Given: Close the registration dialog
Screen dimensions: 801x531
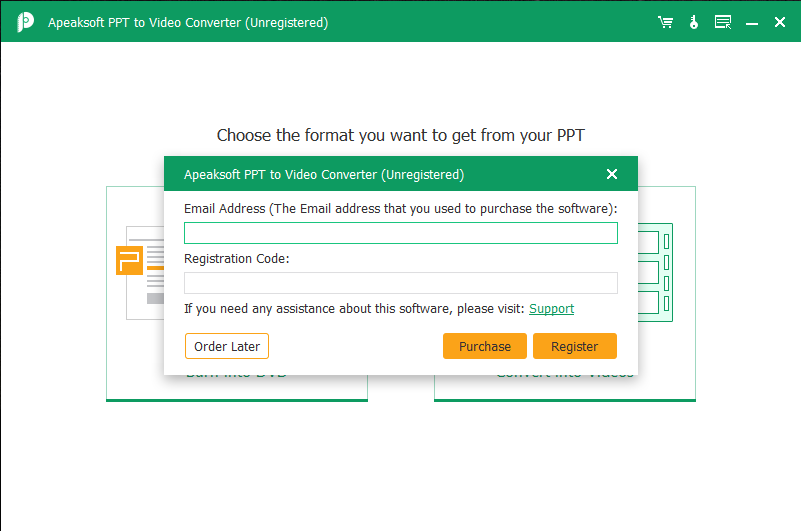Looking at the screenshot, I should pos(611,174).
